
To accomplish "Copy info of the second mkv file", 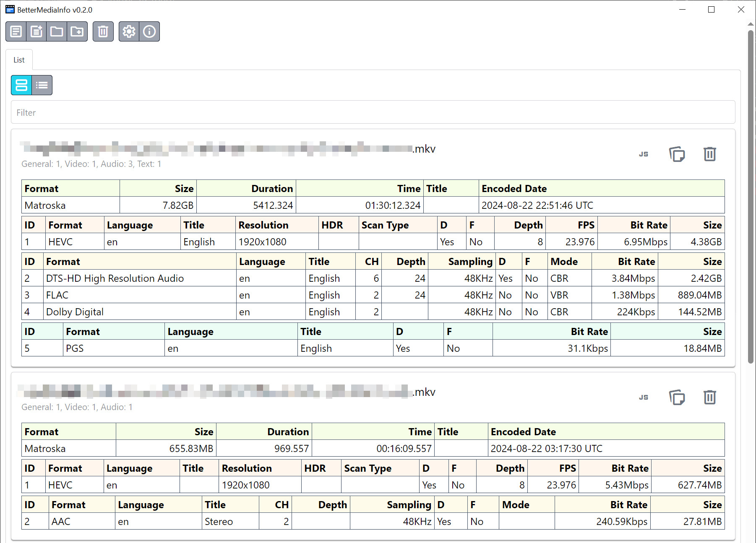I will coord(677,397).
